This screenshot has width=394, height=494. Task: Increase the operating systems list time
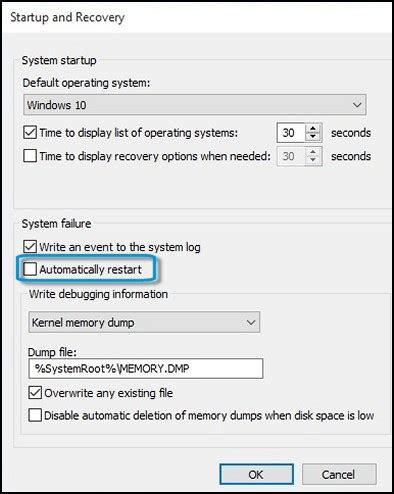click(313, 128)
